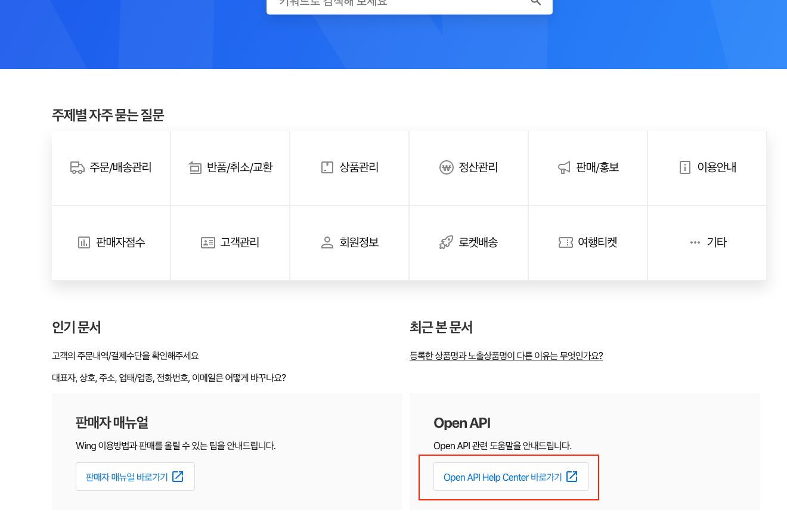Open the recently viewed 등록한 상품명과 노출상품명 link

pyautogui.click(x=506, y=356)
